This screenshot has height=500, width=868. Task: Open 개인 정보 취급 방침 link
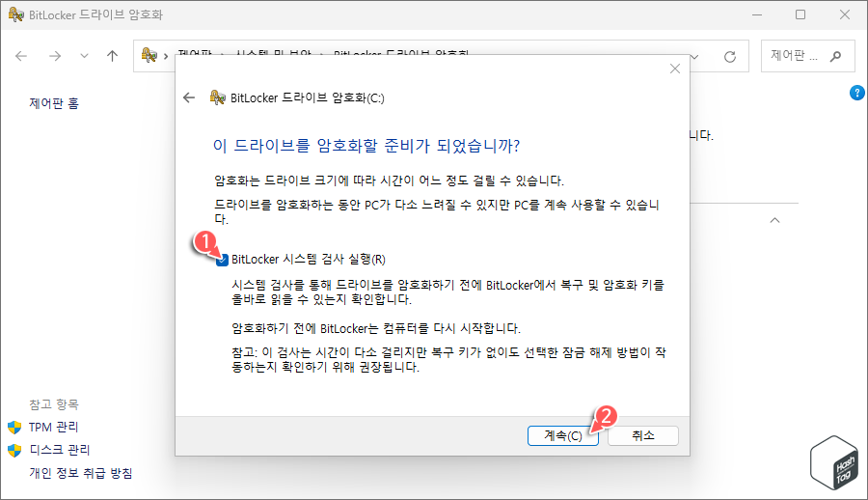pos(81,473)
